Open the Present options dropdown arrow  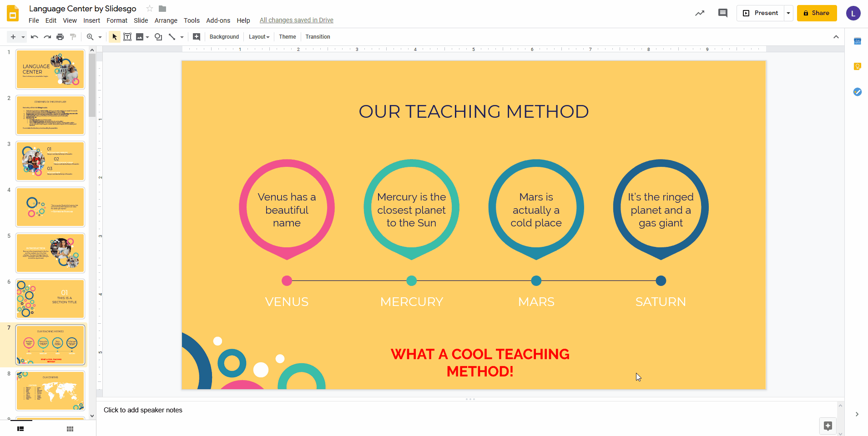coord(788,13)
